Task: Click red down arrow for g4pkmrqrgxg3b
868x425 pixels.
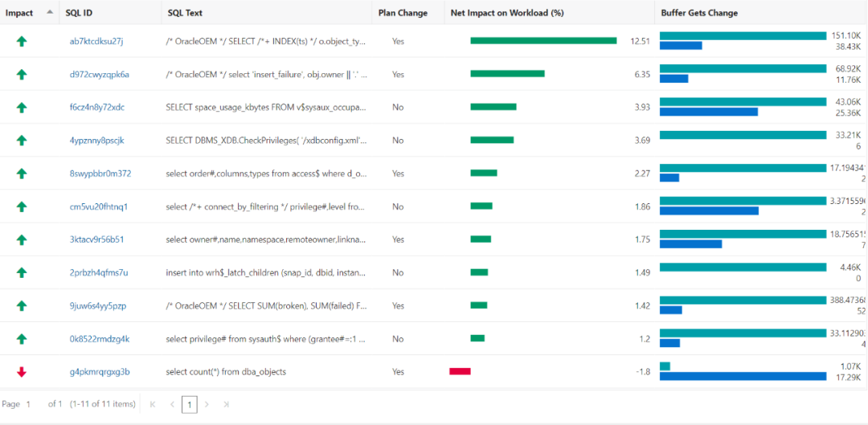Action: [22, 372]
